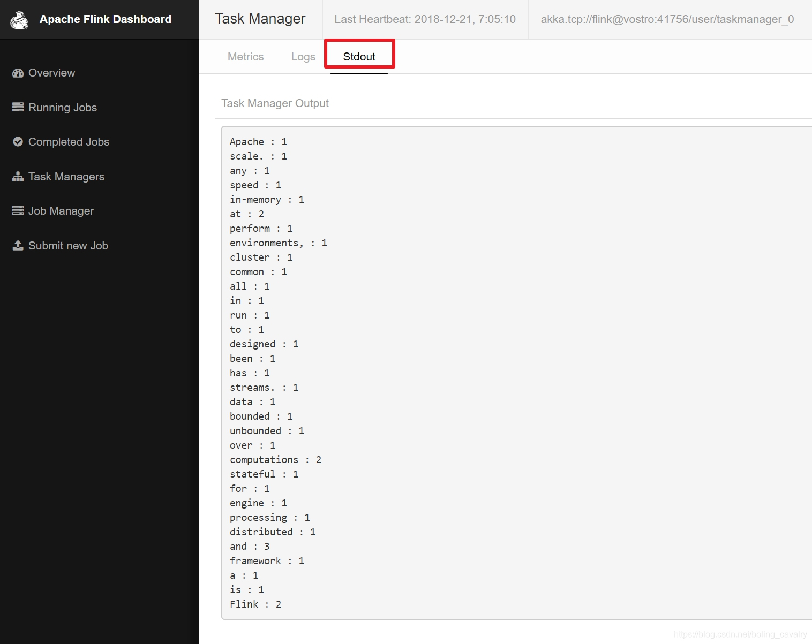Click the output line 'for : 1'
Image resolution: width=812 pixels, height=644 pixels.
(x=250, y=489)
